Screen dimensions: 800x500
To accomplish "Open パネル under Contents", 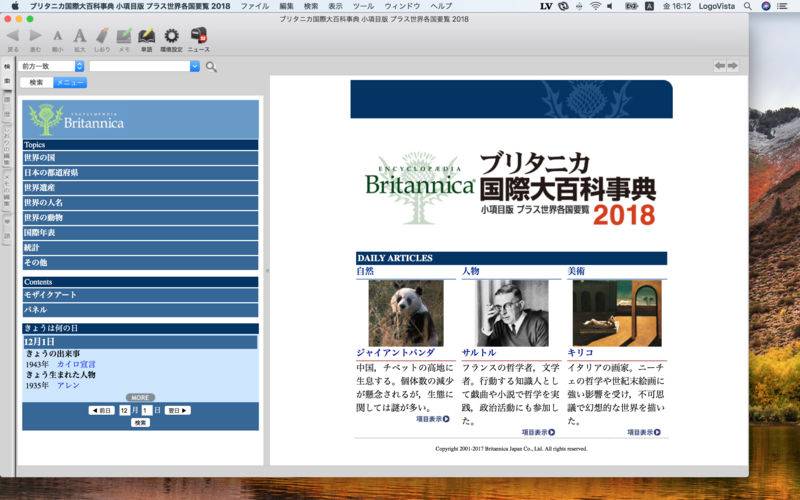I will click(x=140, y=310).
